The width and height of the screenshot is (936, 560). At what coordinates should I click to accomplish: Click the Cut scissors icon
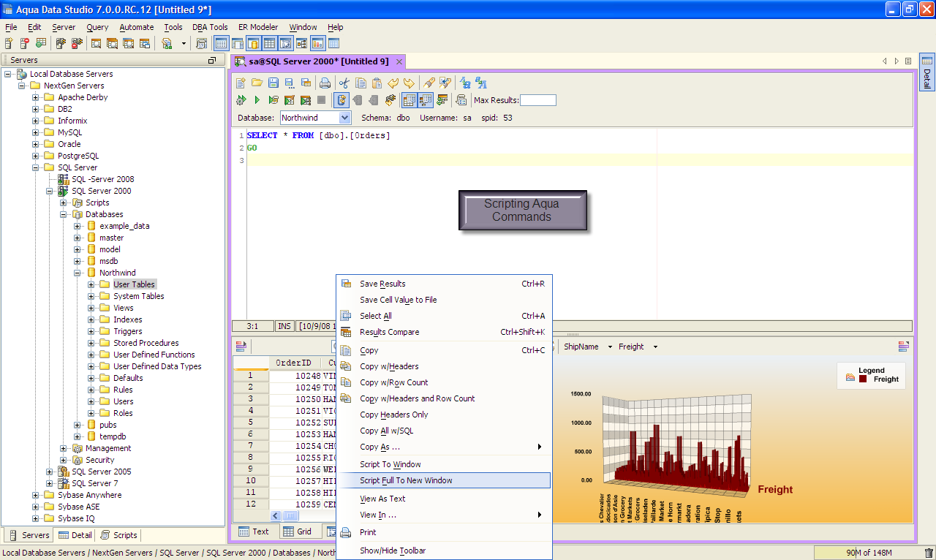point(344,83)
